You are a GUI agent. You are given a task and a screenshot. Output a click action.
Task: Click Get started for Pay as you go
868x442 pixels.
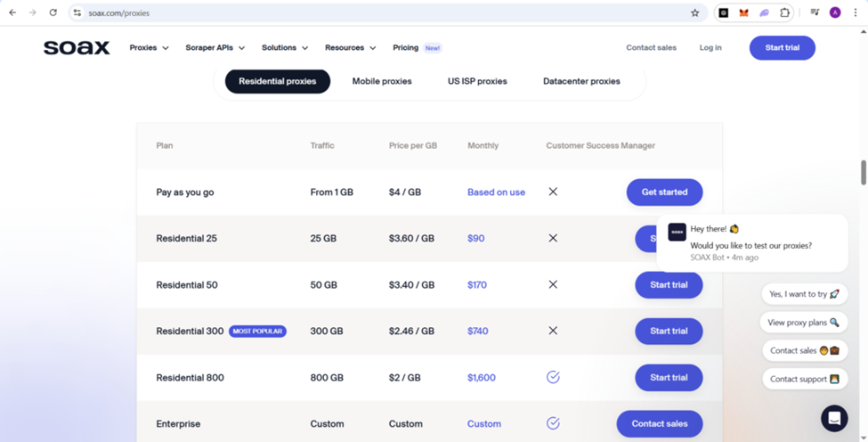click(664, 192)
